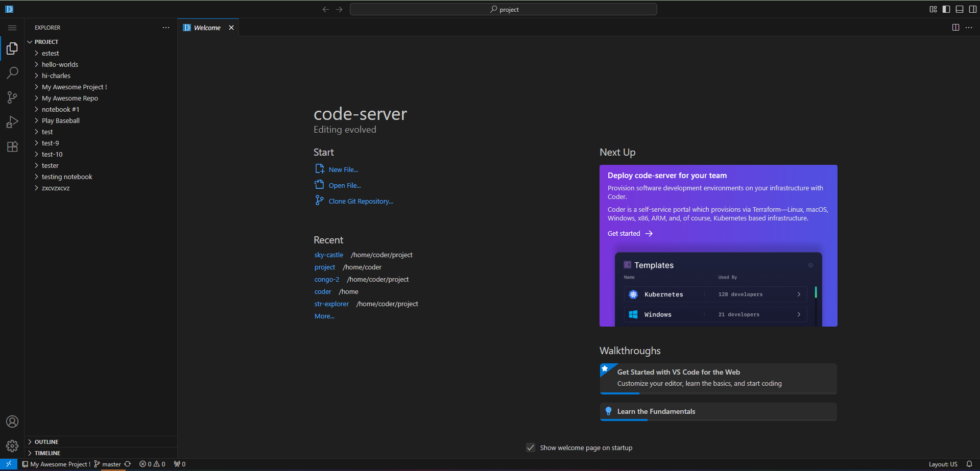Click Layout: US in status bar
The width and height of the screenshot is (980, 471).
[x=943, y=464]
